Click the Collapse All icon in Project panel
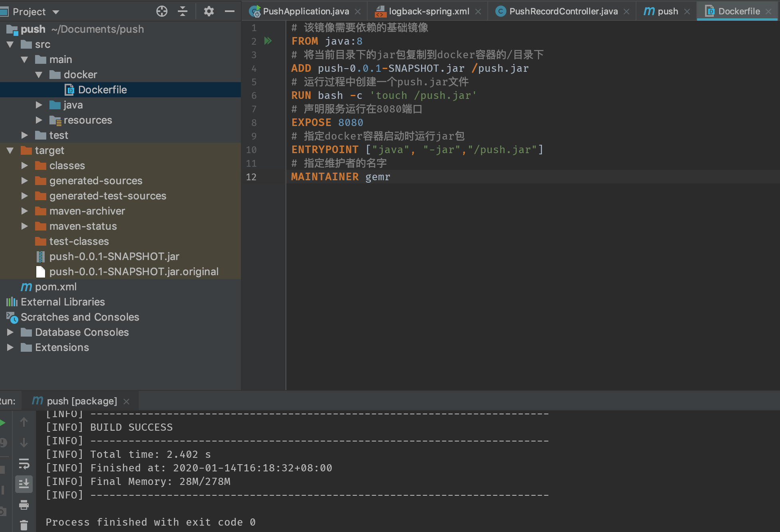 click(183, 11)
